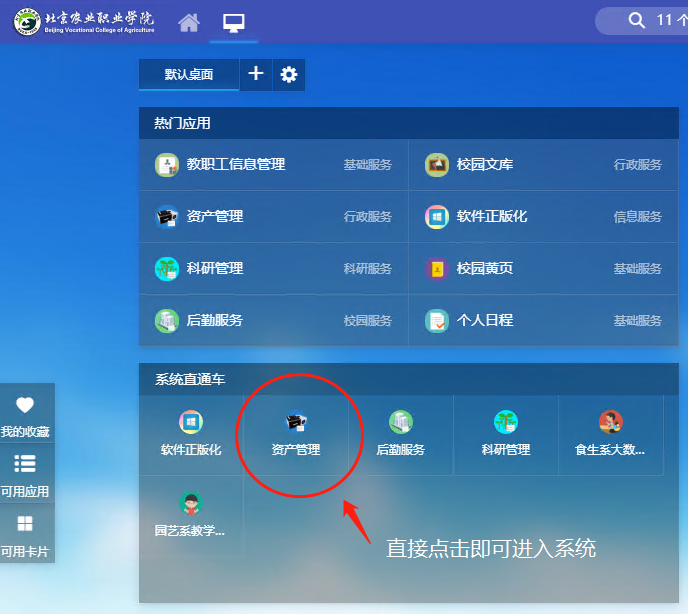Click the search magnifier icon
Image resolution: width=688 pixels, height=614 pixels.
636,20
